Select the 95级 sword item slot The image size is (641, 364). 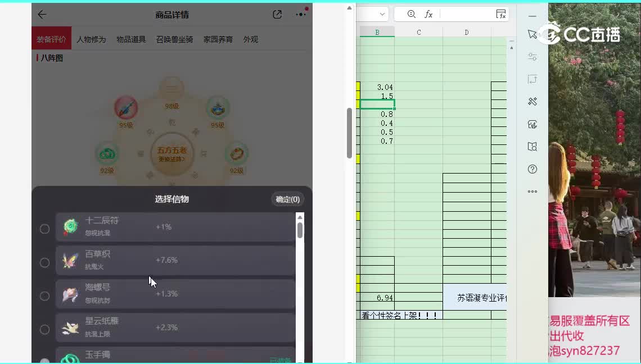(126, 108)
